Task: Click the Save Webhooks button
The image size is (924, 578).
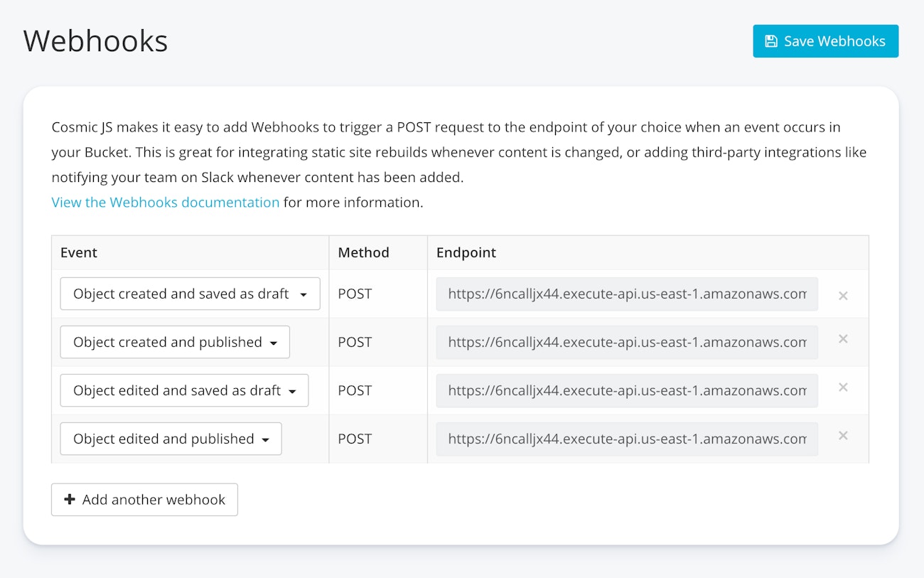Action: [x=825, y=41]
